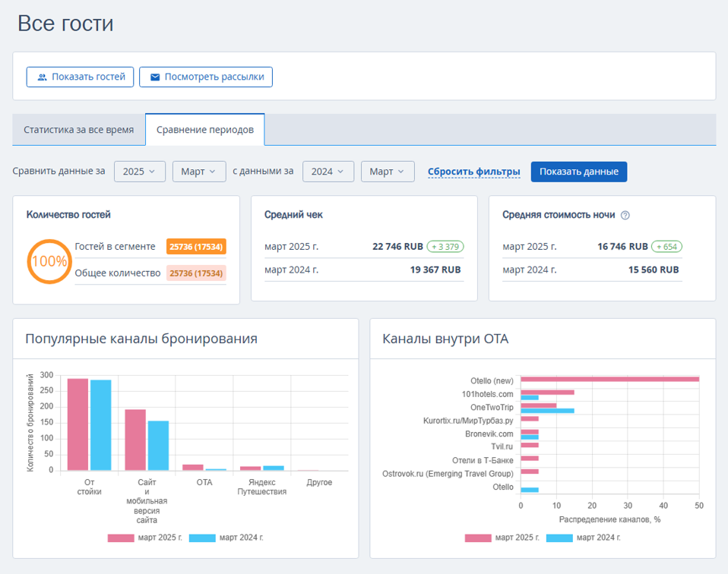Image resolution: width=728 pixels, height=574 pixels.
Task: Toggle март 2024 legend swatch in OTA chart
Action: (x=559, y=538)
